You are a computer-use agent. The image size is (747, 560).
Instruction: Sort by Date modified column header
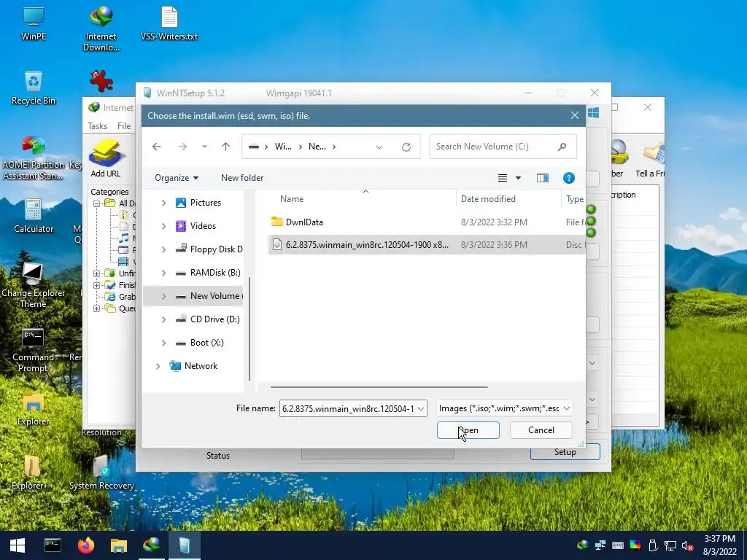click(488, 199)
